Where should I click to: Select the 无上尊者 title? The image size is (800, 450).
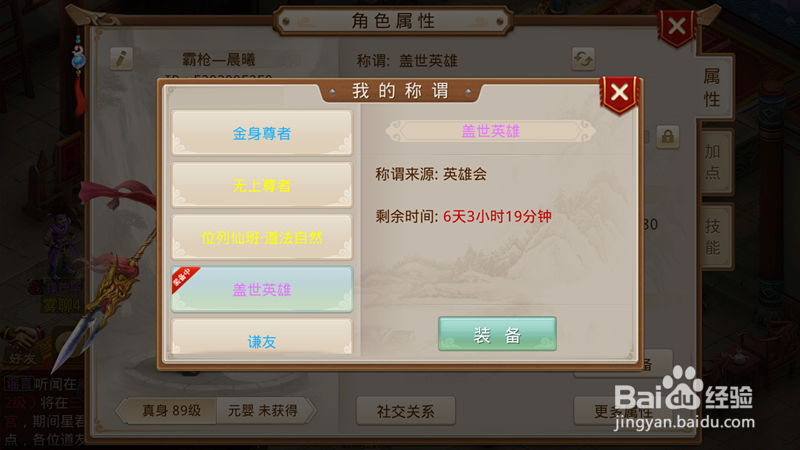coord(262,185)
